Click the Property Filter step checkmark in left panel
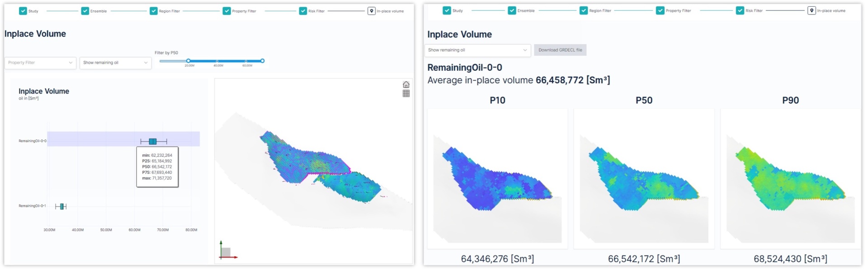 [226, 11]
